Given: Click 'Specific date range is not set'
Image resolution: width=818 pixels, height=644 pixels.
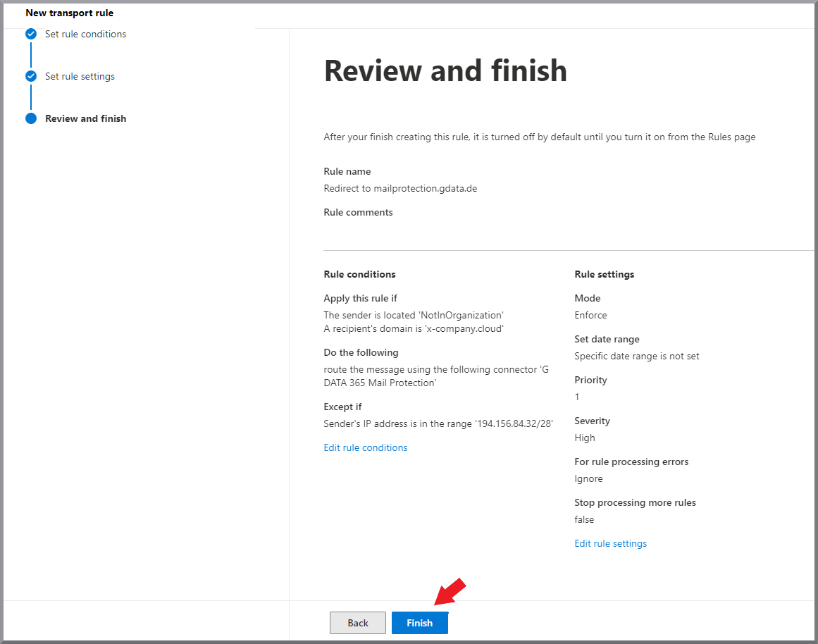Looking at the screenshot, I should (x=636, y=356).
